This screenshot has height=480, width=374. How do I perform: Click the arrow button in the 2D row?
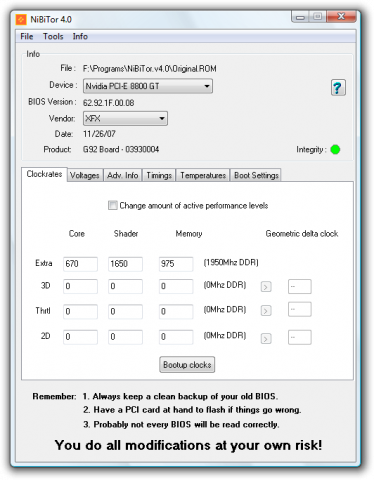(266, 338)
